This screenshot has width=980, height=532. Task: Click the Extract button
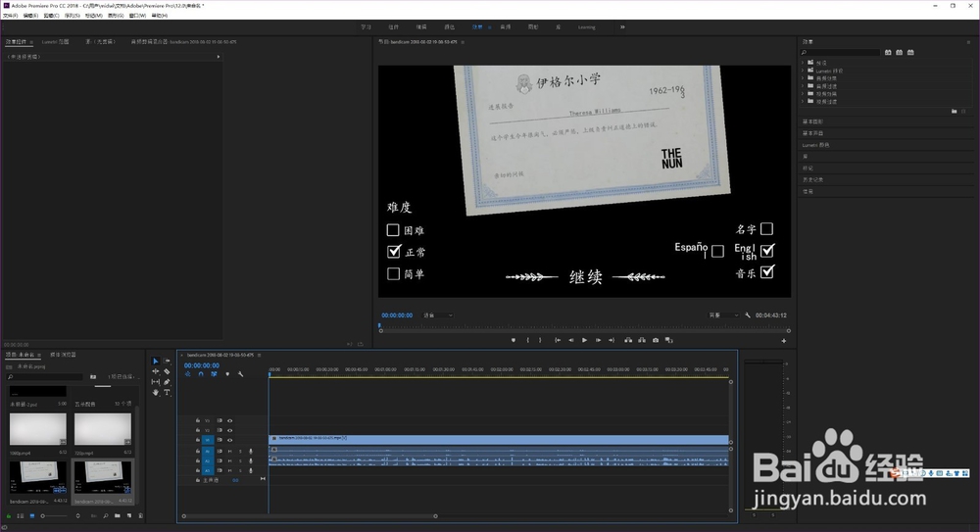[642, 340]
